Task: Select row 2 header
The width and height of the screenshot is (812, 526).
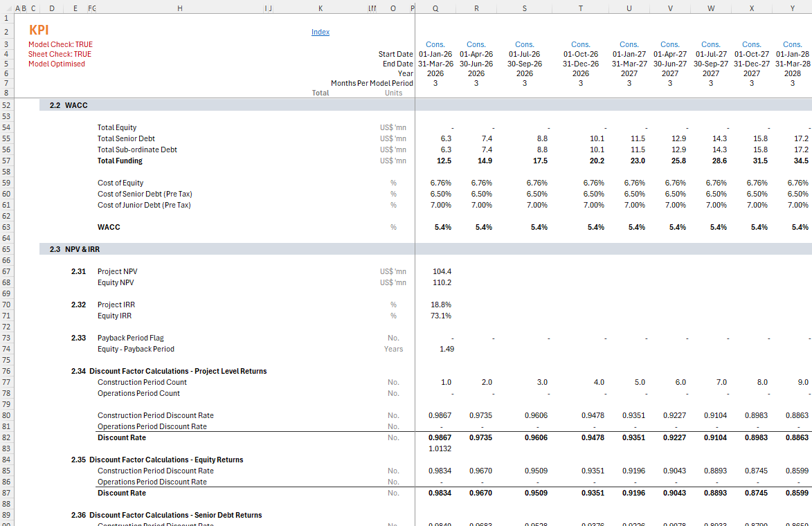Action: [x=6, y=32]
